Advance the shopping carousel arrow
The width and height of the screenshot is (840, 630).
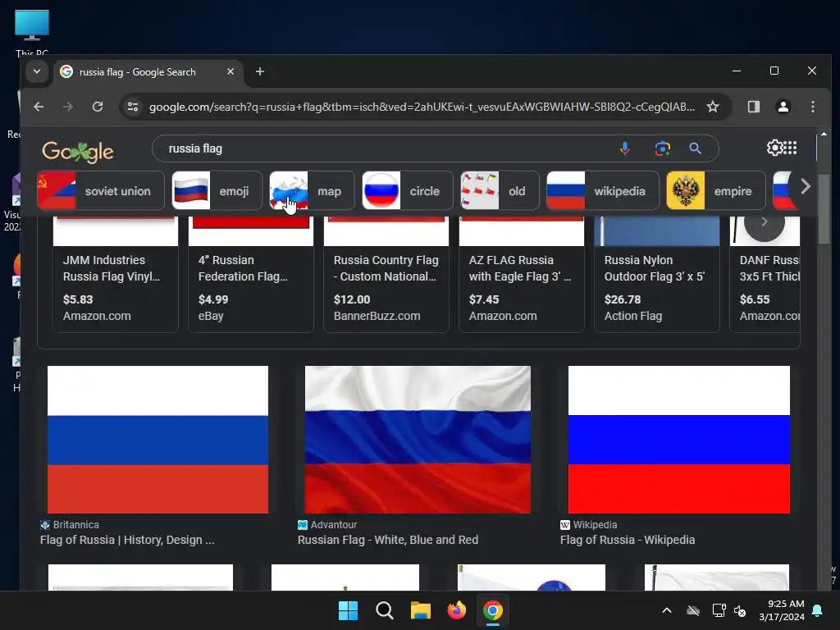pyautogui.click(x=765, y=221)
